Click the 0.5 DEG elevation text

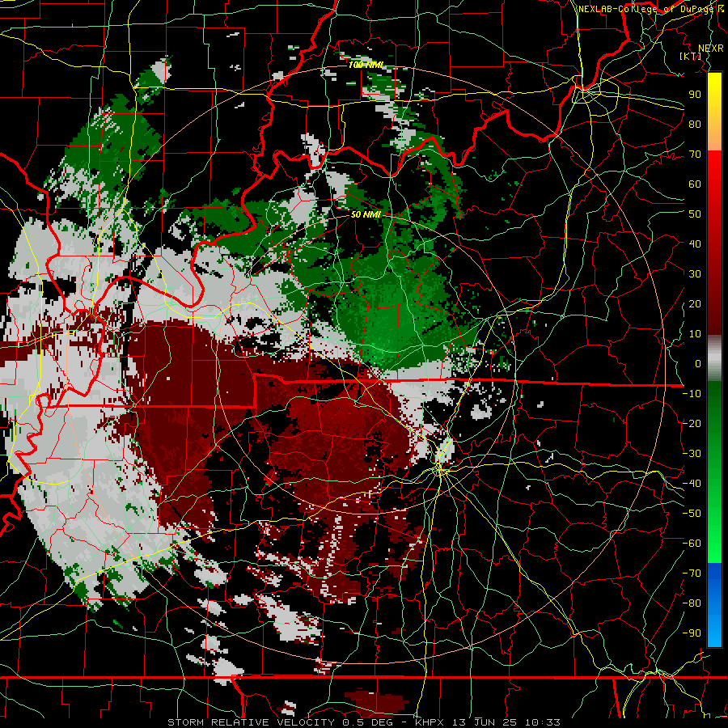(368, 722)
